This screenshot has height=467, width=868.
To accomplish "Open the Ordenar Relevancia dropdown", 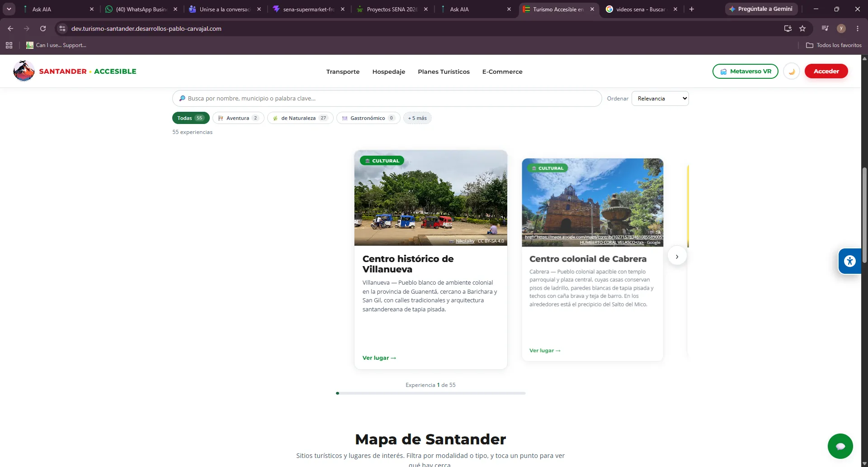I will [x=660, y=99].
